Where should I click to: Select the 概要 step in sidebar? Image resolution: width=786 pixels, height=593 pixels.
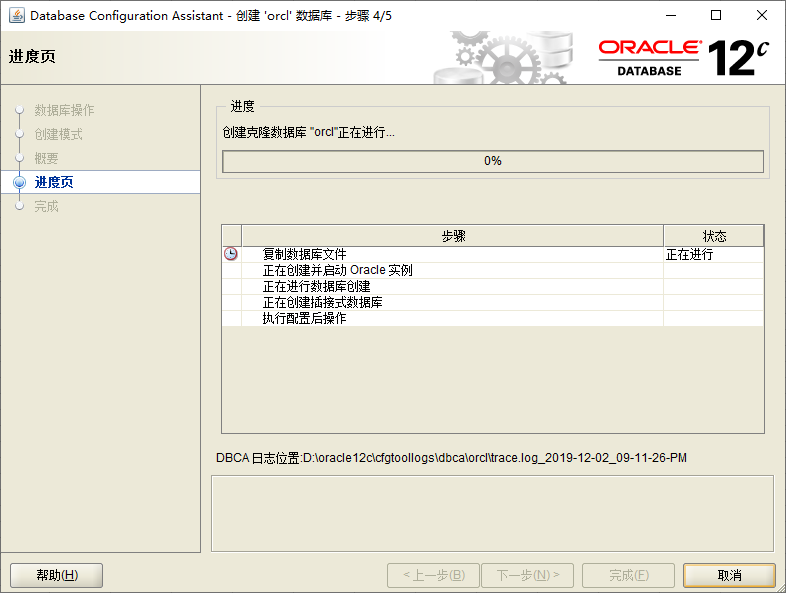tap(46, 158)
